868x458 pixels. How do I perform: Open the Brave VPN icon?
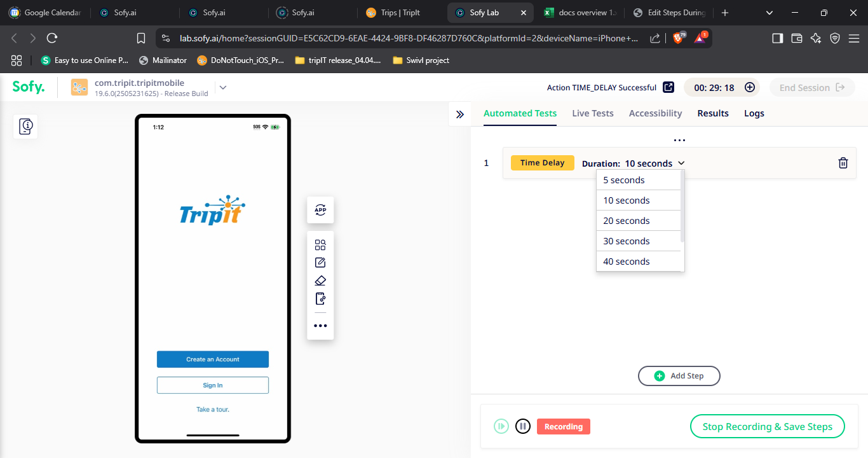835,38
